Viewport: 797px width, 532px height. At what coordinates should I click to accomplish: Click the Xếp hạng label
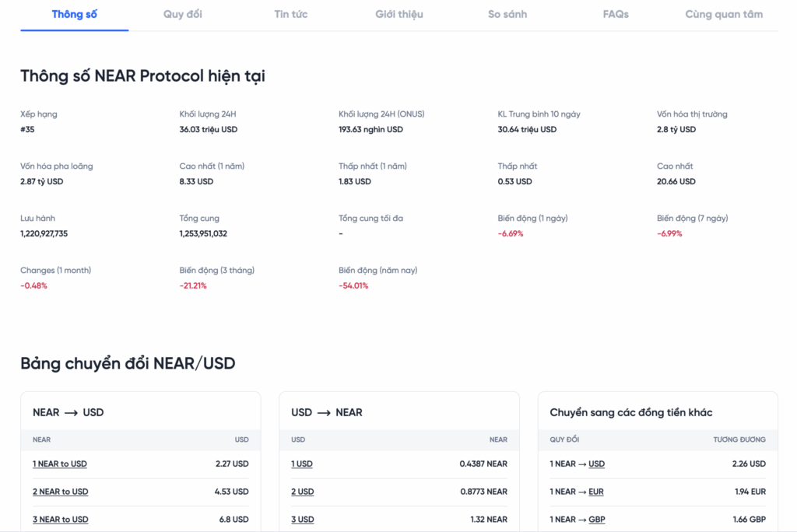[39, 114]
